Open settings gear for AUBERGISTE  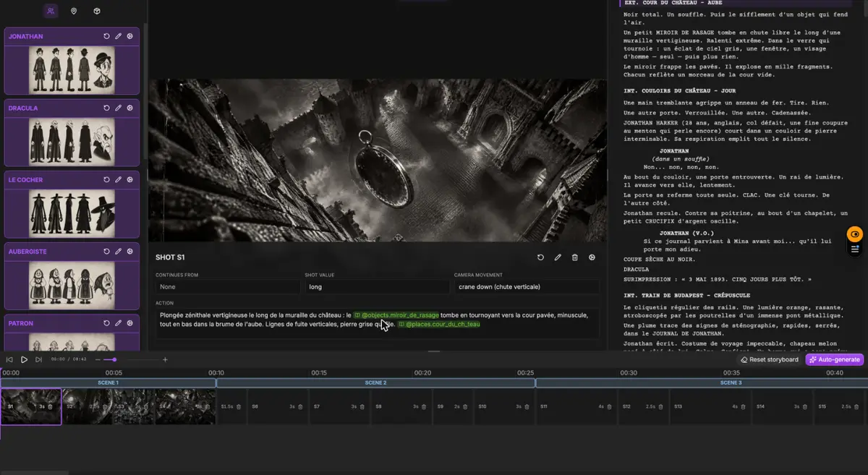130,252
